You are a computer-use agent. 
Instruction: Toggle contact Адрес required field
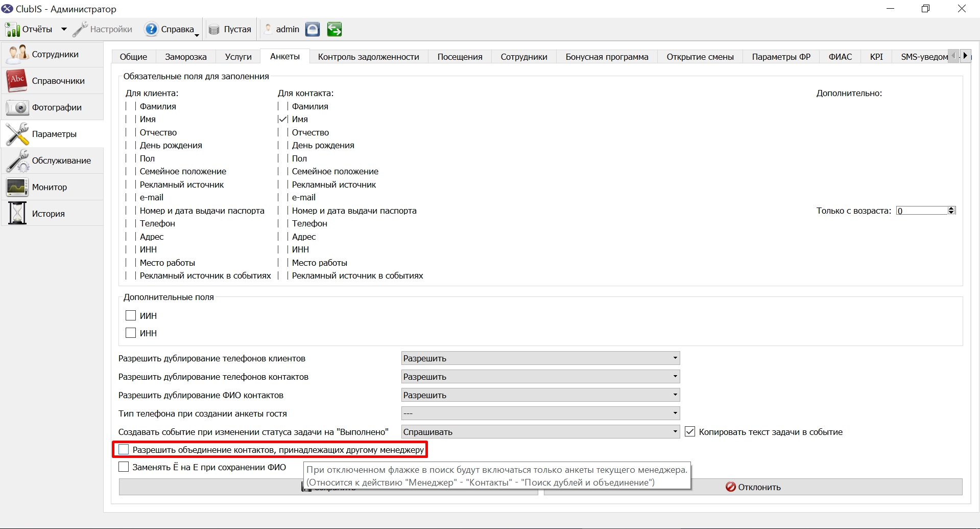pyautogui.click(x=283, y=237)
